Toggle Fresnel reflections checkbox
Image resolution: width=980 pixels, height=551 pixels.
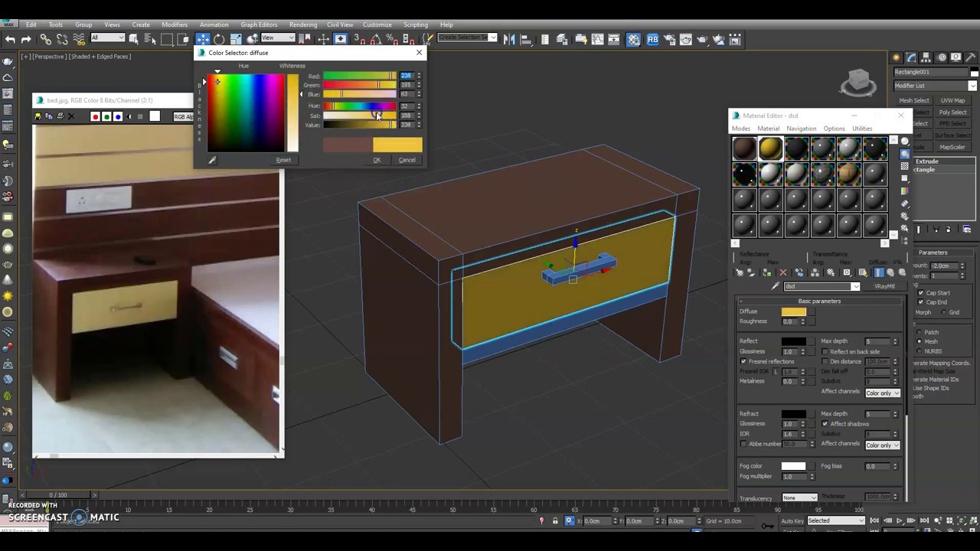pyautogui.click(x=743, y=361)
